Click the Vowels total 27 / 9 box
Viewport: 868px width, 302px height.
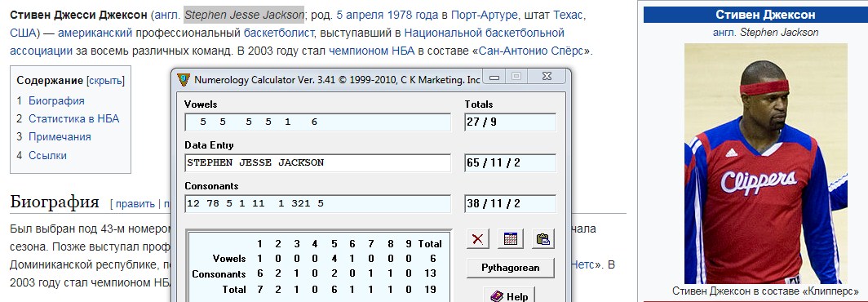(x=510, y=122)
